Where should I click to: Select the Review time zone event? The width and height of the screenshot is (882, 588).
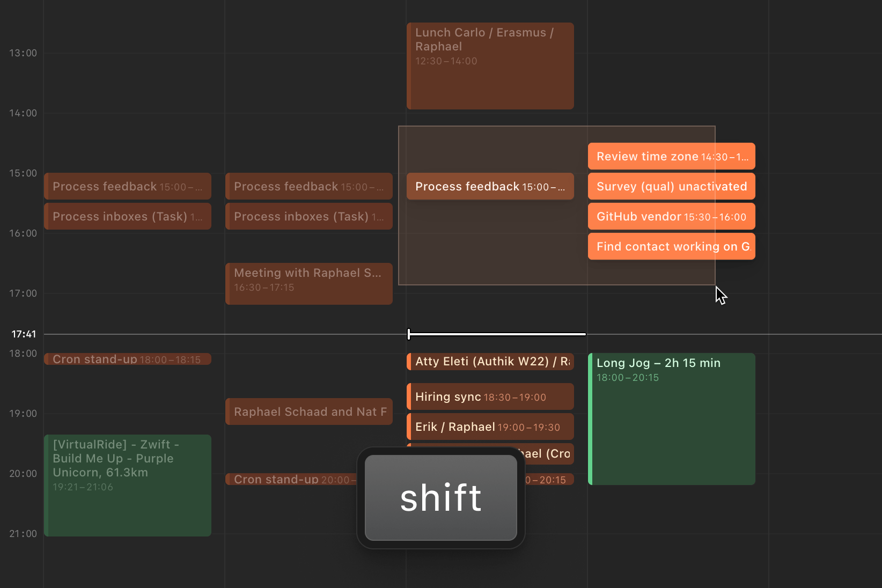click(672, 156)
